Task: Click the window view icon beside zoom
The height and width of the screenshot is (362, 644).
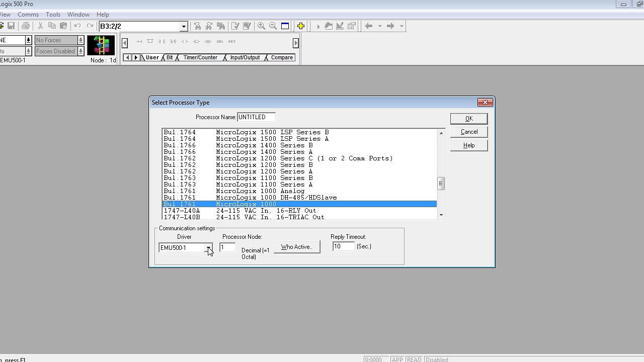Action: 285,26
